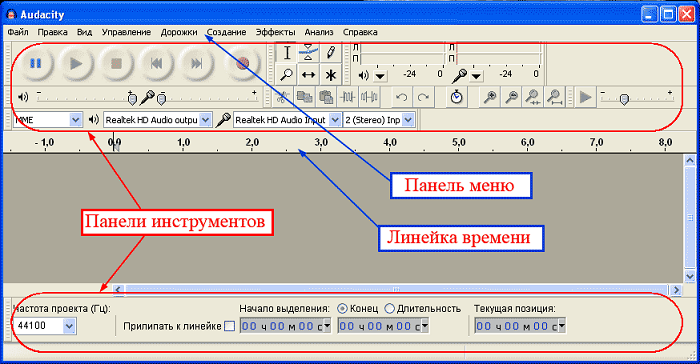
Task: Click the Copy icon in edit toolbar
Action: (304, 97)
